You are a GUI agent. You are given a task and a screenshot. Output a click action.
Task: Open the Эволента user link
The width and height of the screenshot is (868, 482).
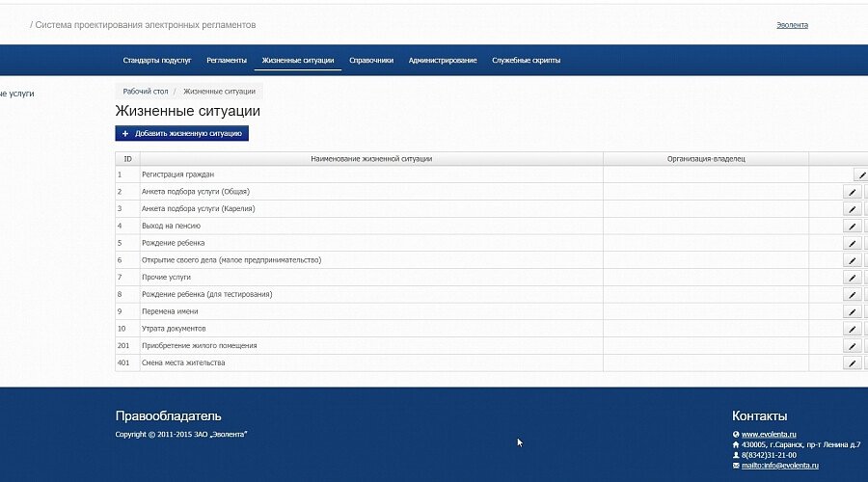point(792,25)
